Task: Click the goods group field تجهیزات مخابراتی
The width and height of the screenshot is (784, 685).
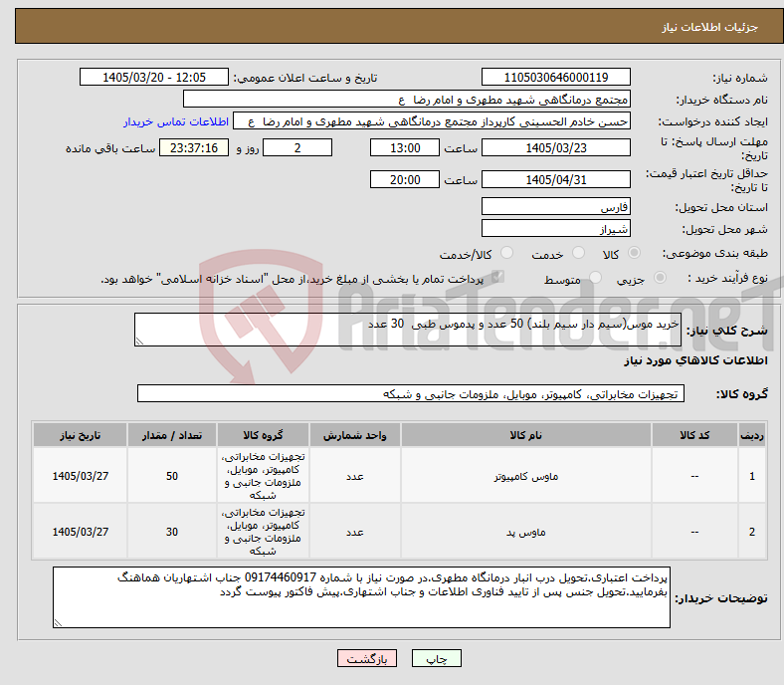Action: coord(411,393)
